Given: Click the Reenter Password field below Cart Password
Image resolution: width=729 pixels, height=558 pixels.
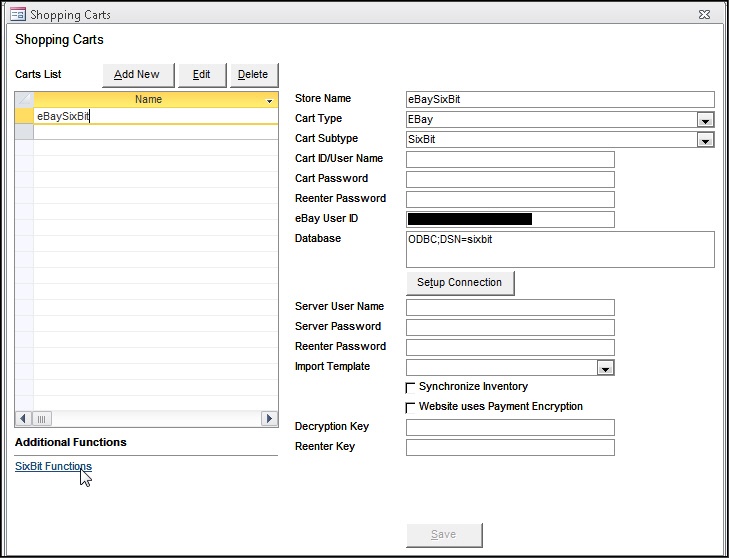Looking at the screenshot, I should coord(510,199).
